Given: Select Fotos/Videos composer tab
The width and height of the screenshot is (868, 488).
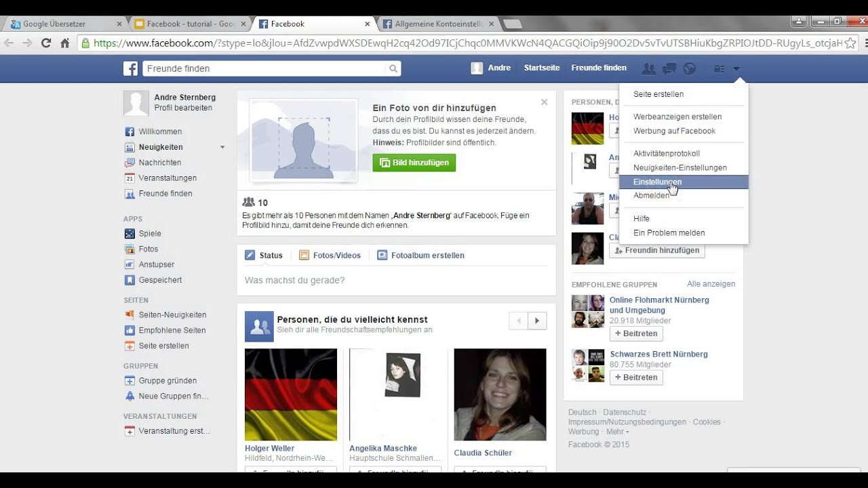Looking at the screenshot, I should point(330,256).
